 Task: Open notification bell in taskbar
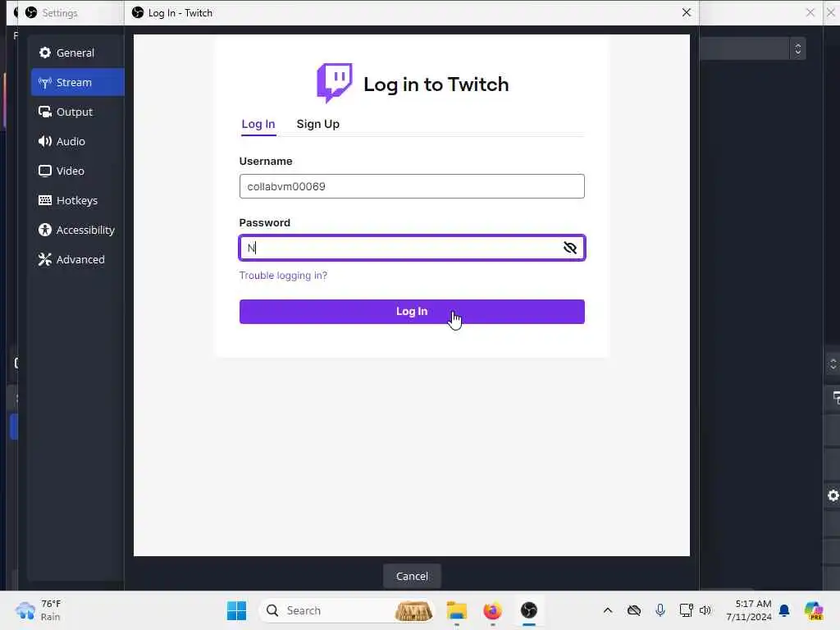tap(784, 610)
